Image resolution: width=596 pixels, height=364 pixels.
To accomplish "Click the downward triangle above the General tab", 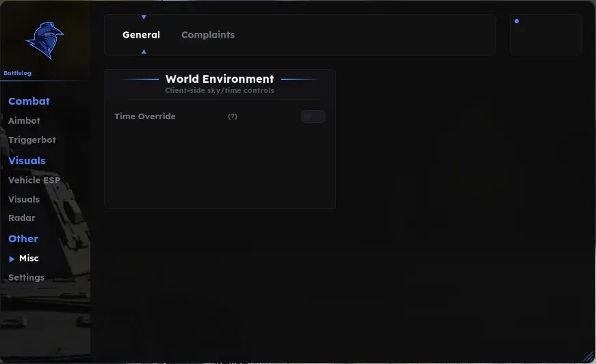I will [144, 17].
